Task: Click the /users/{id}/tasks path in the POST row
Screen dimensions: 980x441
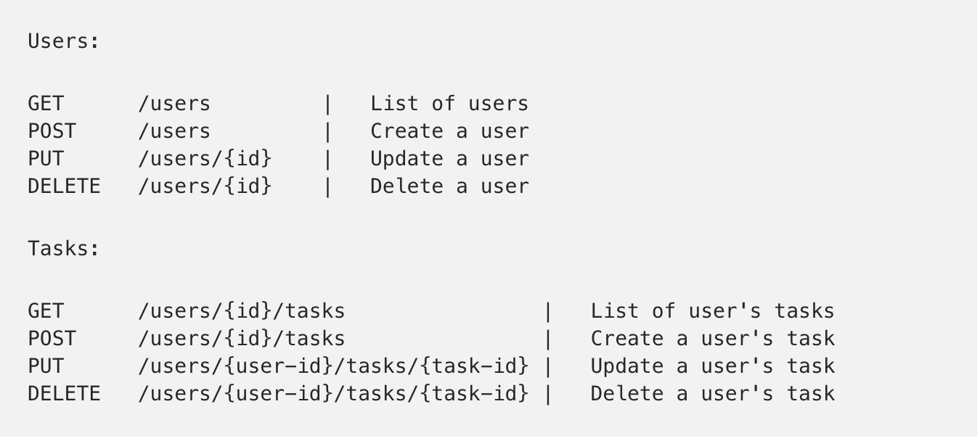Action: [242, 339]
